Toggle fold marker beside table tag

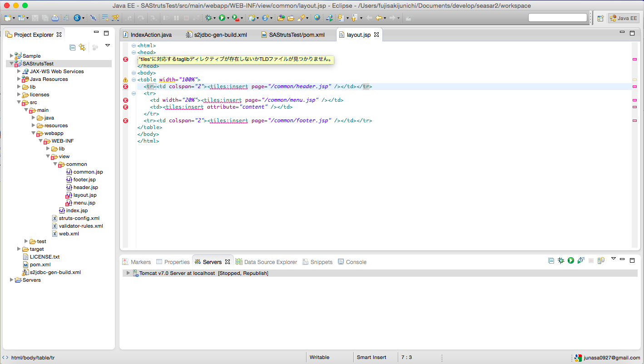[133, 80]
